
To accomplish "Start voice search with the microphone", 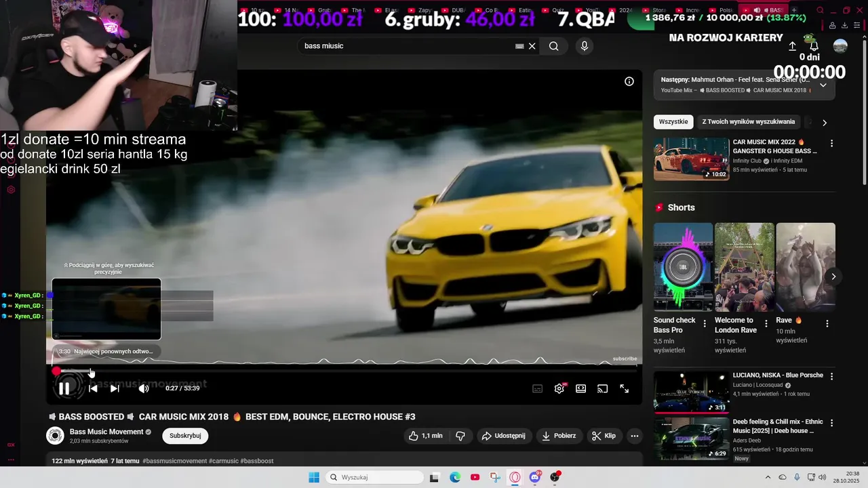I will pos(585,46).
